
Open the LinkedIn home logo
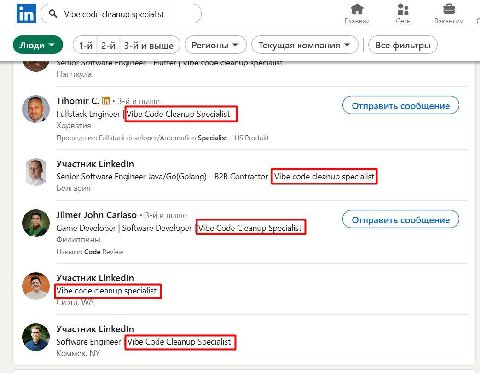tap(26, 14)
